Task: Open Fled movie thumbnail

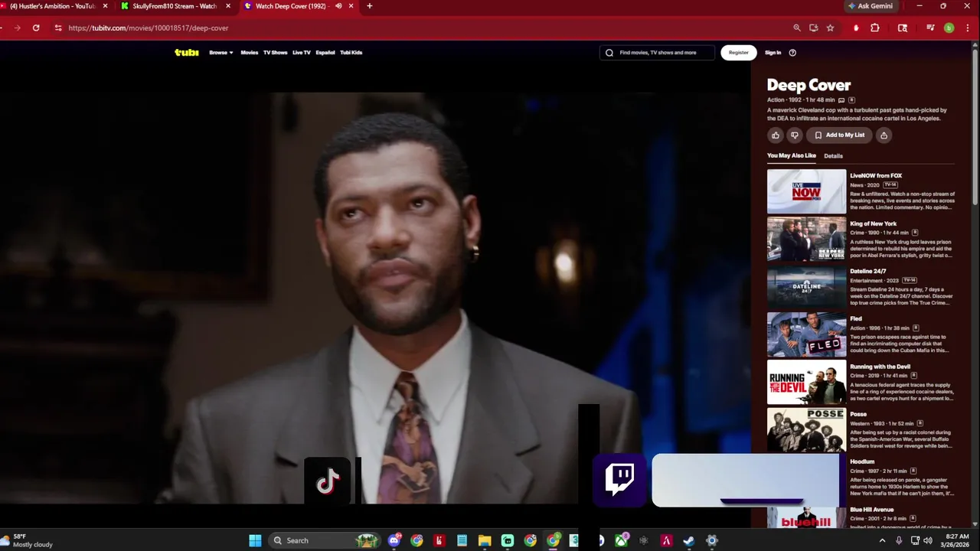Action: point(807,334)
